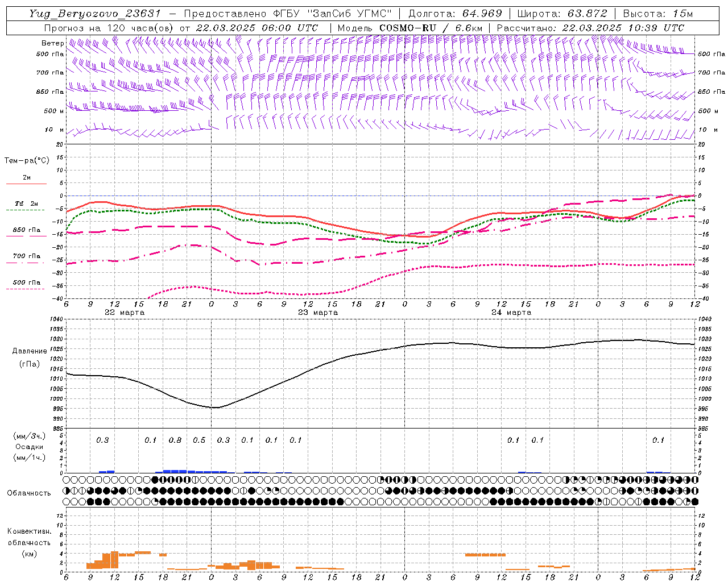Click the Осадки panel label
Screen dimensions: 728x582
[x=29, y=447]
